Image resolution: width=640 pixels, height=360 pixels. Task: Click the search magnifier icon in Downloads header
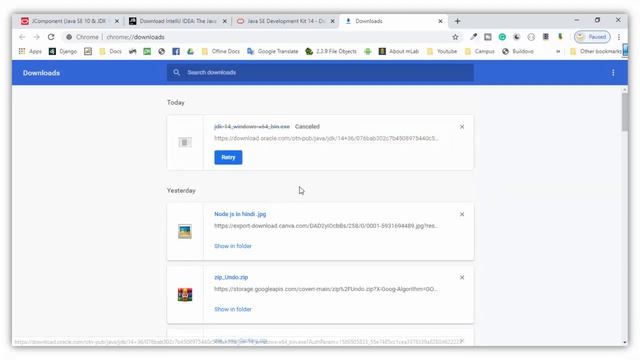tap(176, 72)
